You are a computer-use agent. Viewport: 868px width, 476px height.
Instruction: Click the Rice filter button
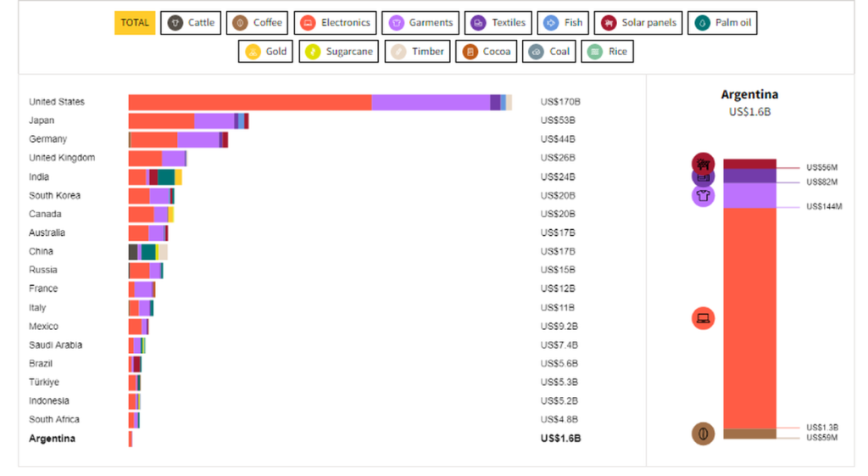point(607,52)
